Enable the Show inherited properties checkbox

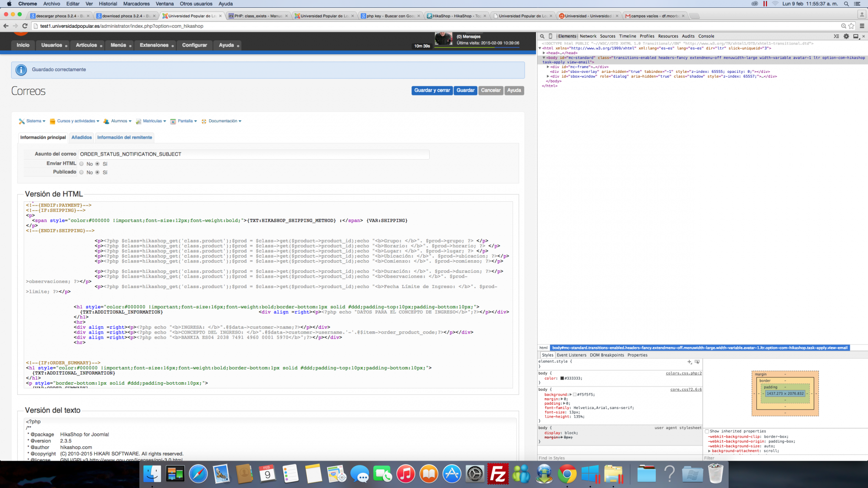coord(707,432)
